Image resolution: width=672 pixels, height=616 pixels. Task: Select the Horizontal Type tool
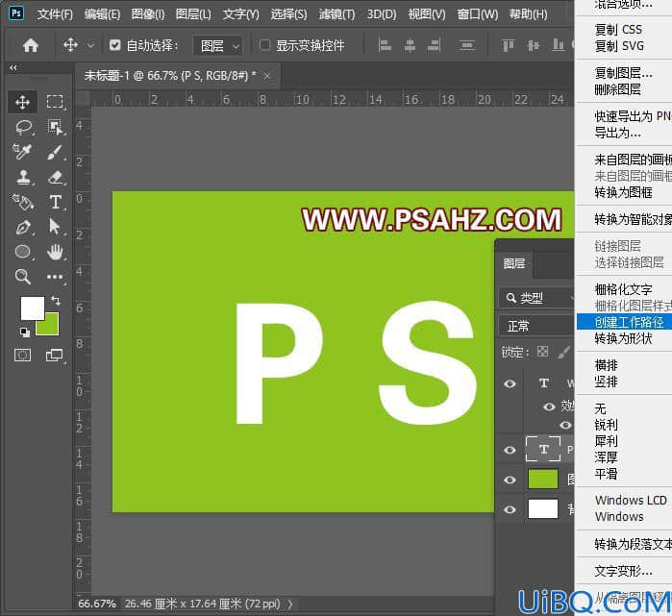[x=56, y=202]
